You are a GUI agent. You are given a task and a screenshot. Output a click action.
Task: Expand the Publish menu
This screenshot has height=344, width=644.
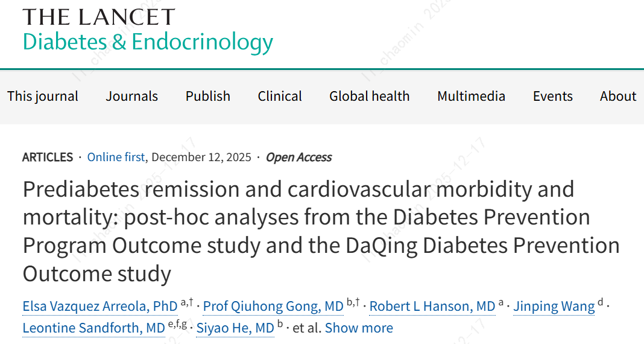point(208,97)
